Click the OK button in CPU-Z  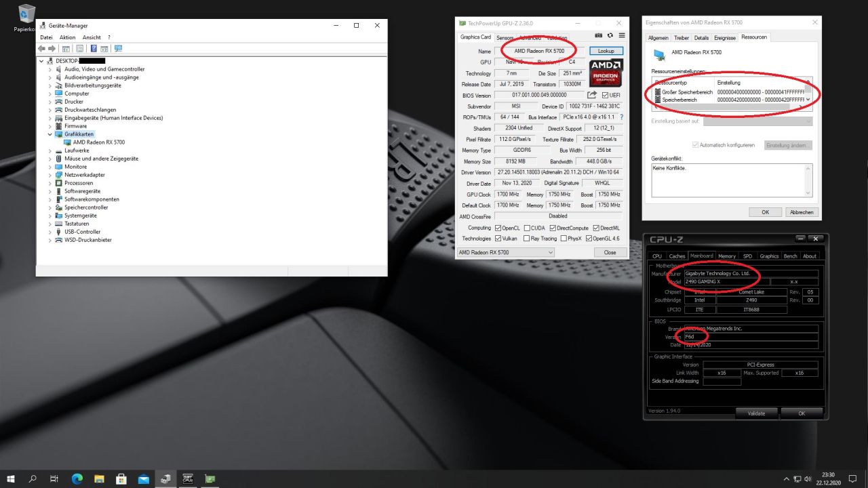tap(802, 413)
